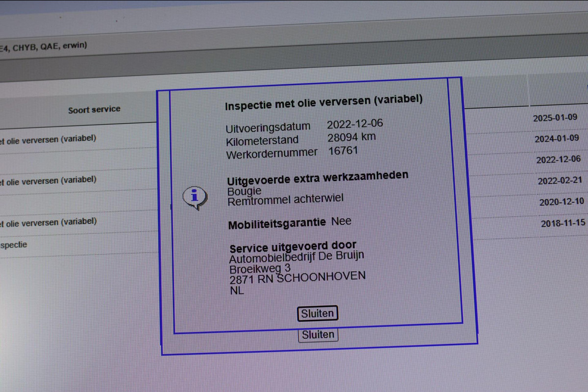Screen dimensions: 588x392
Task: Click the Mobiliteitsgarantie value 'Nee'
Action: click(341, 222)
